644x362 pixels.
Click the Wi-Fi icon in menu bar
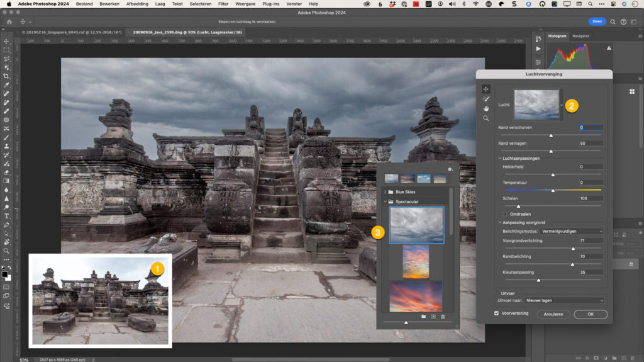click(475, 4)
